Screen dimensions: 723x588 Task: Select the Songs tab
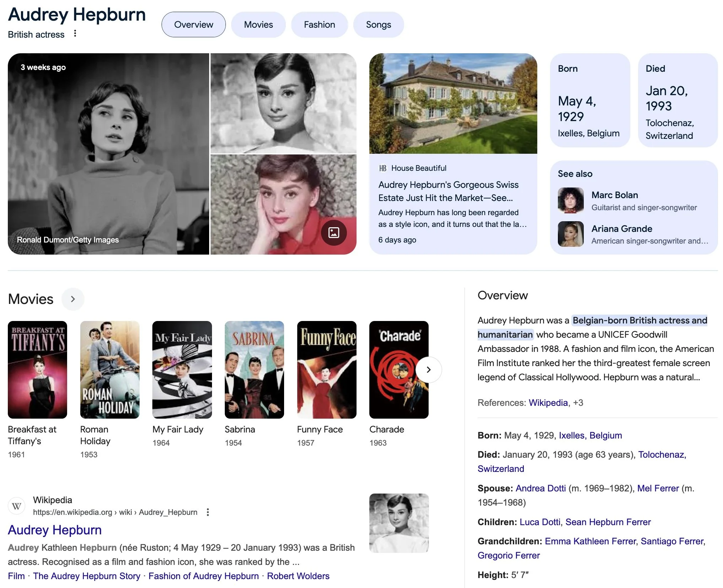(378, 24)
